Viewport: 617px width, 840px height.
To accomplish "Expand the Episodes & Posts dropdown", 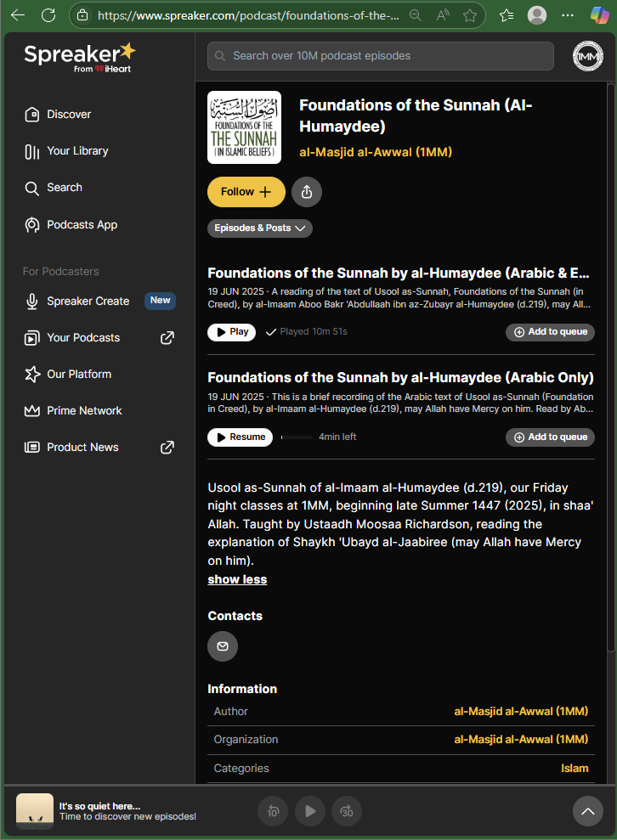I will click(260, 228).
